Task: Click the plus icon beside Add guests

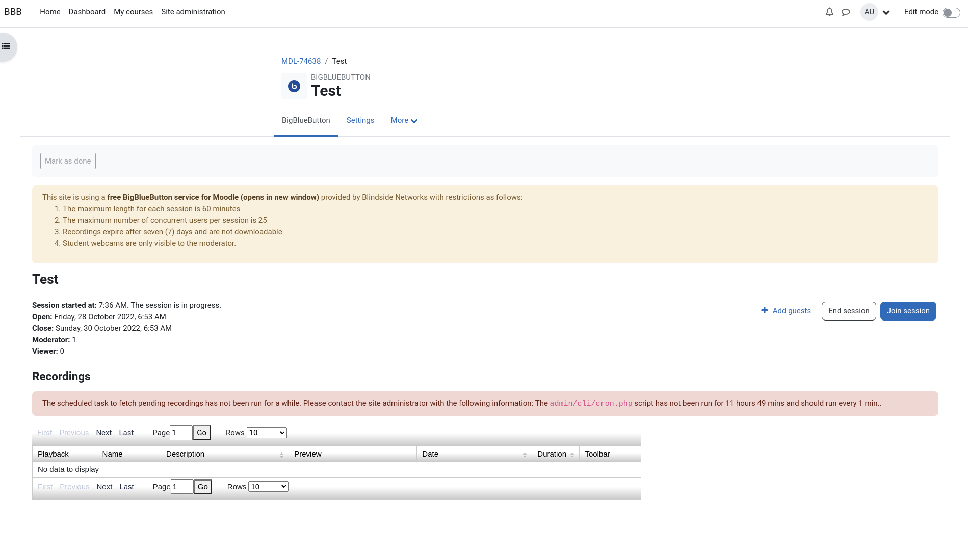Action: (x=764, y=310)
